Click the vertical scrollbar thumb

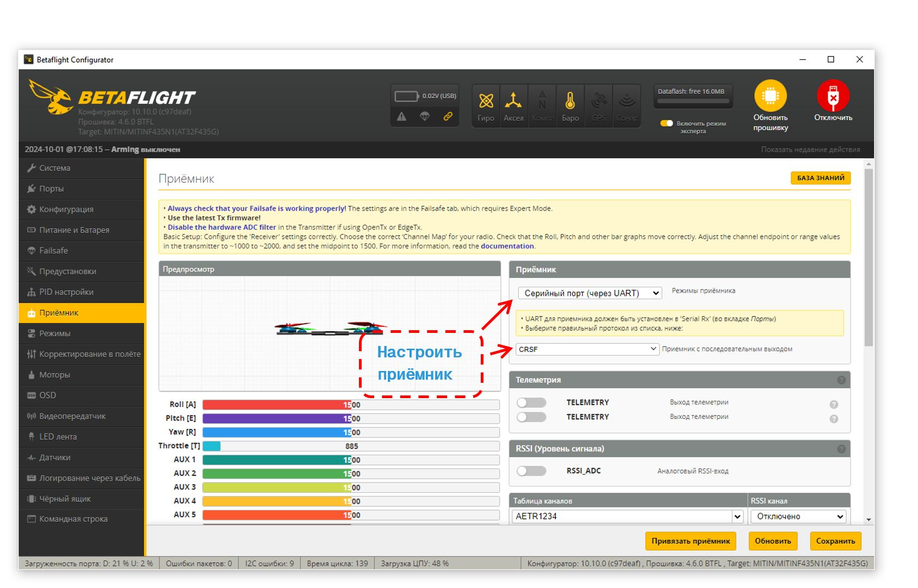tap(869, 257)
